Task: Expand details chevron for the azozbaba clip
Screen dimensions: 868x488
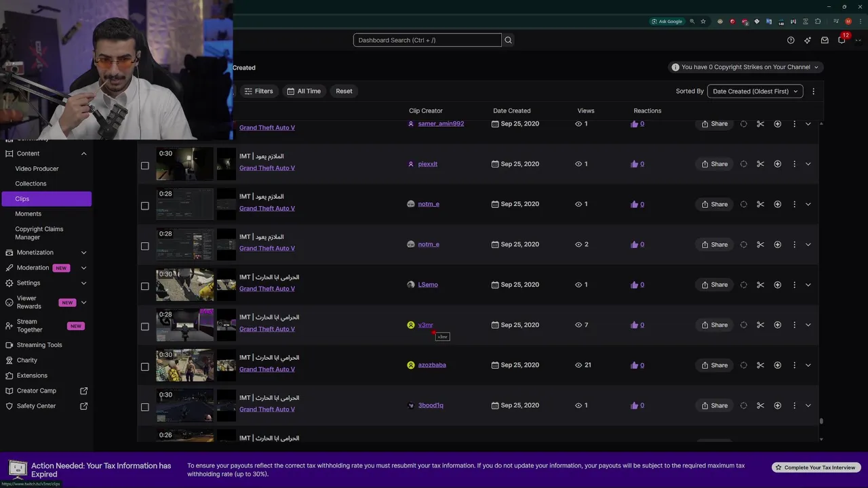Action: (x=808, y=365)
